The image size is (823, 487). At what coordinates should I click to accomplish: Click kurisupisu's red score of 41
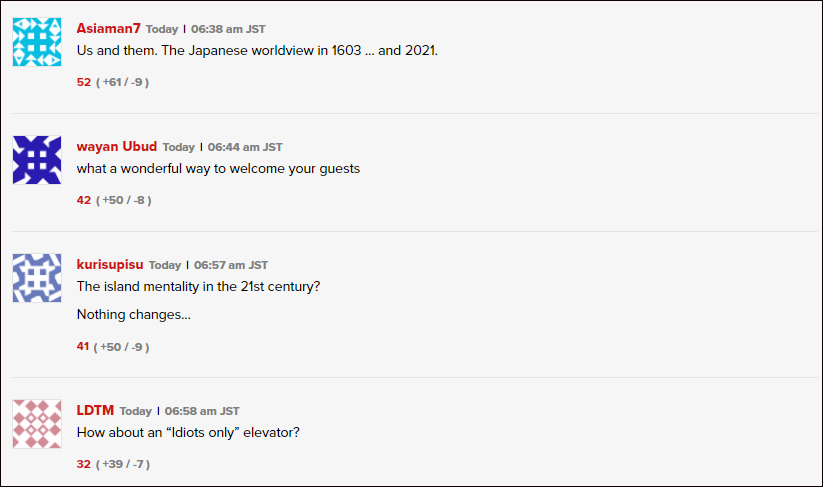coord(83,346)
